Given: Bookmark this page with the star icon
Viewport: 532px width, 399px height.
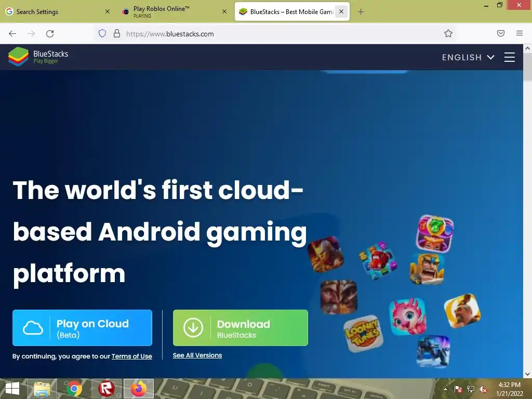Looking at the screenshot, I should pyautogui.click(x=448, y=33).
